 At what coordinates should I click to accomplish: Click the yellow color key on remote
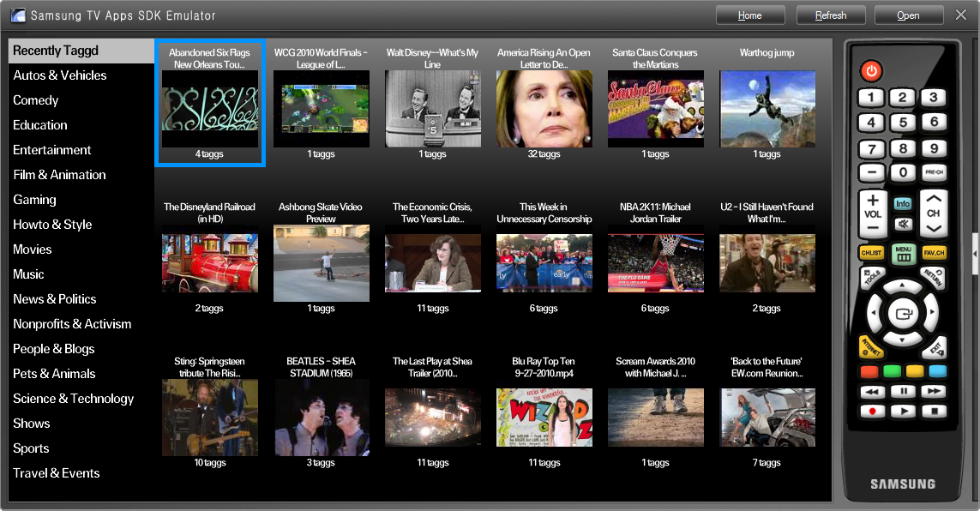915,372
